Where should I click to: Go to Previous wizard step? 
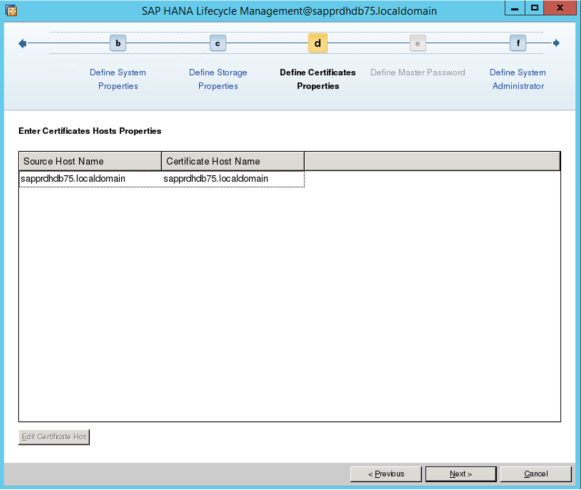[x=386, y=474]
